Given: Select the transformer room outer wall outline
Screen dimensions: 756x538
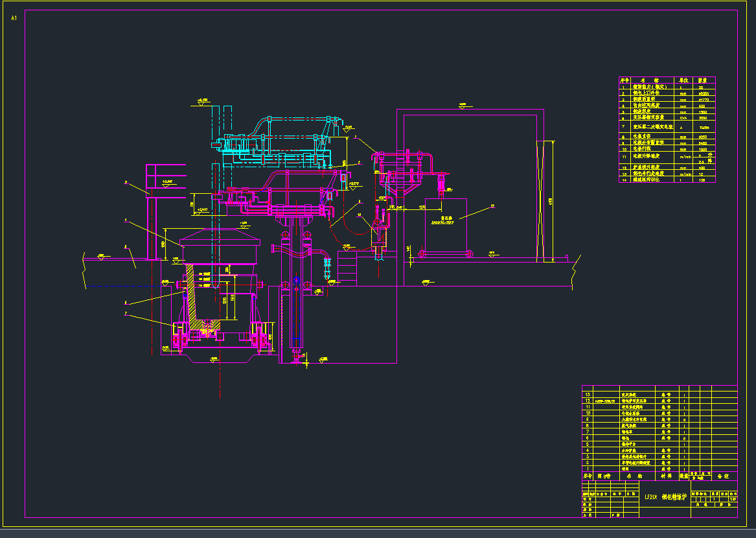Looking at the screenshot, I should point(470,110).
